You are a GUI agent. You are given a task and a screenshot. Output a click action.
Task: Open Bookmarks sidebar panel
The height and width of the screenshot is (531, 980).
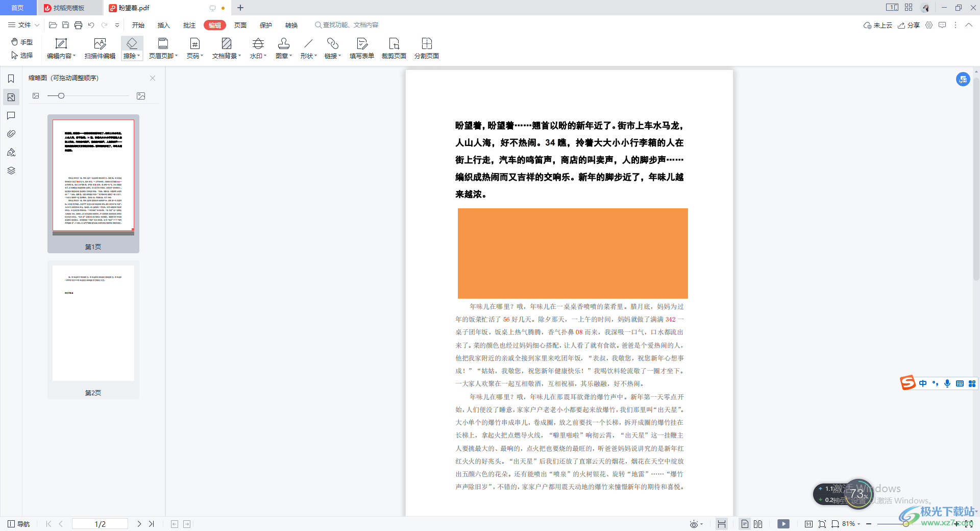(11, 79)
